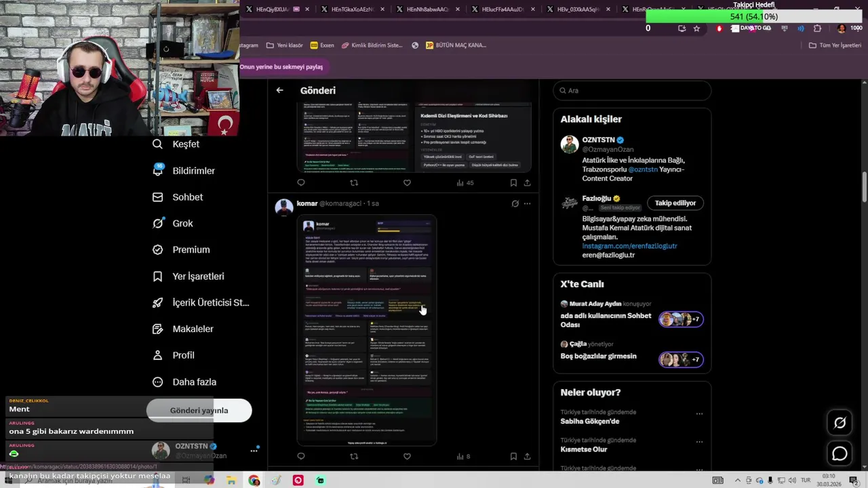868x488 pixels.
Task: View analytics showing 8 views on komar's post
Action: tap(464, 457)
